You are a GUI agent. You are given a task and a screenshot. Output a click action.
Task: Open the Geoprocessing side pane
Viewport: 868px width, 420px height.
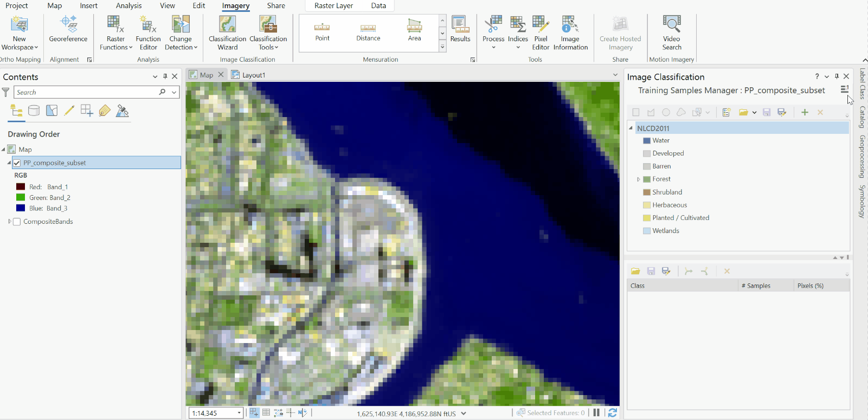click(x=862, y=157)
